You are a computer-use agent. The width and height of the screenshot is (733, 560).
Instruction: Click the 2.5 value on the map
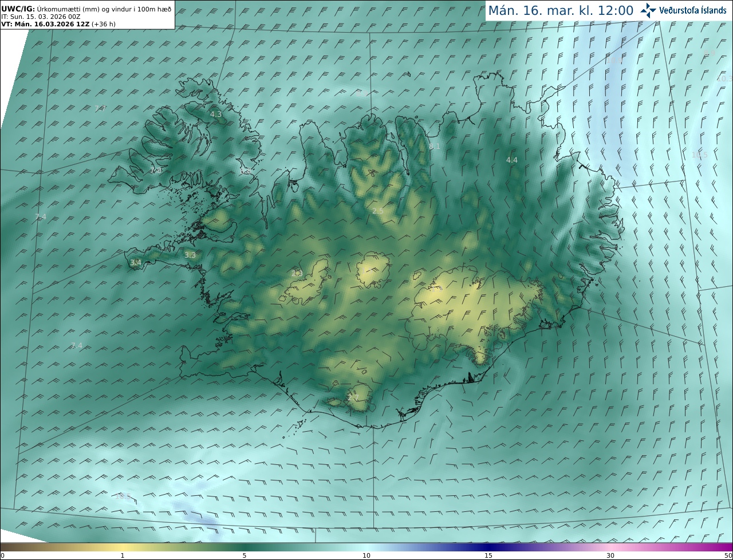point(378,211)
